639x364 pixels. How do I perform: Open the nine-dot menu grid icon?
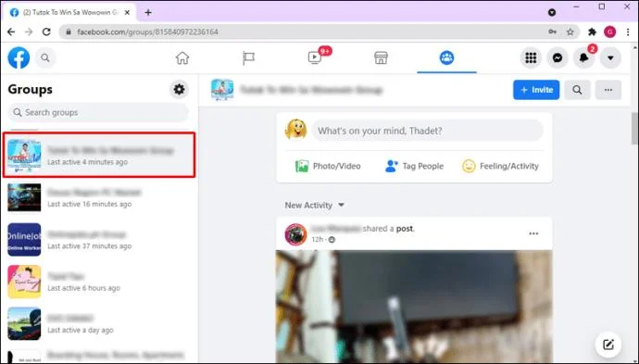tap(531, 57)
